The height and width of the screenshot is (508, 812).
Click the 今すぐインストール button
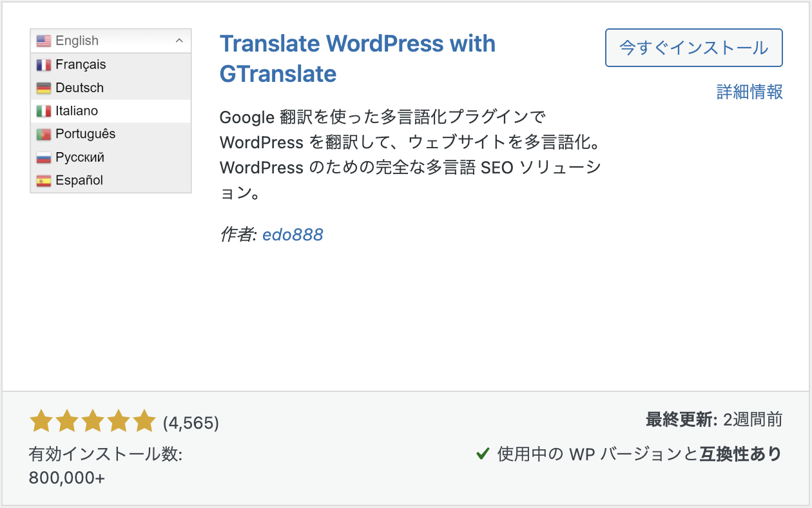(x=694, y=48)
